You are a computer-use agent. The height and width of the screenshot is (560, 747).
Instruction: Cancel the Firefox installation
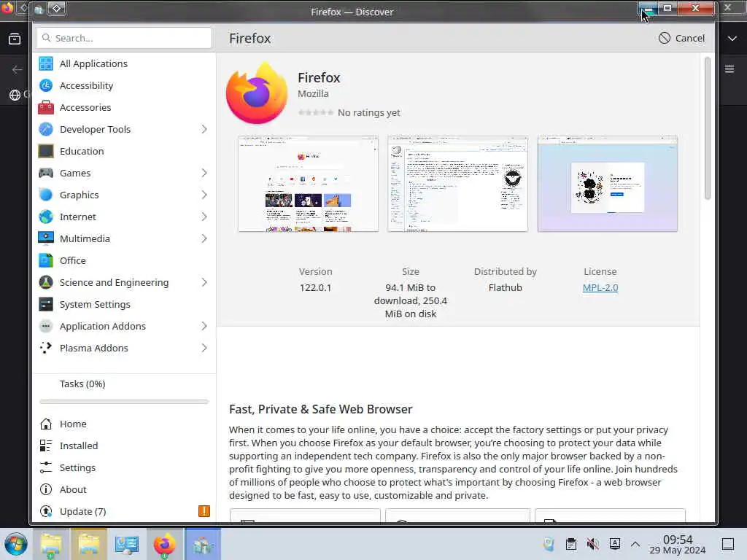681,38
